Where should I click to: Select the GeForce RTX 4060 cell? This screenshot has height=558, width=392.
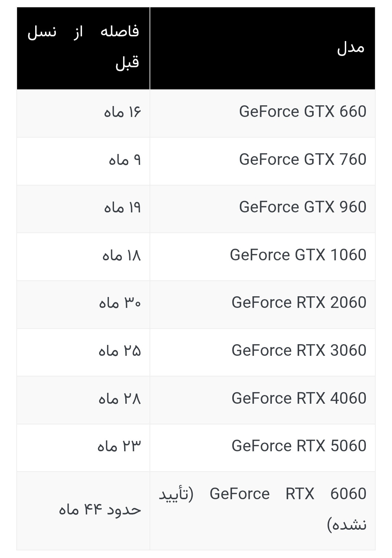(262, 400)
